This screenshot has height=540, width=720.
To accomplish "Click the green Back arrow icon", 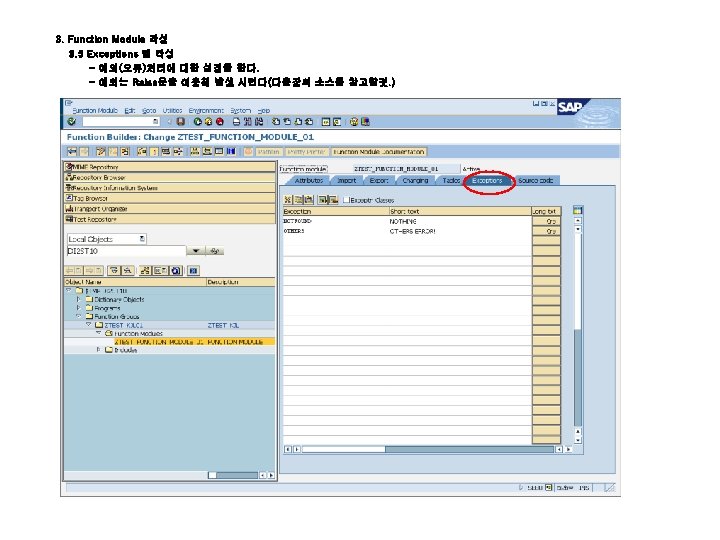I will 197,122.
